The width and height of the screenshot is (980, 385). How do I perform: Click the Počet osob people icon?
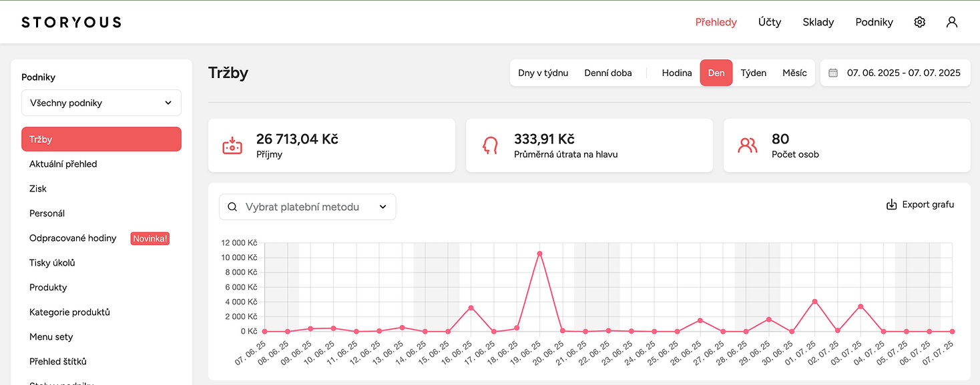[748, 145]
